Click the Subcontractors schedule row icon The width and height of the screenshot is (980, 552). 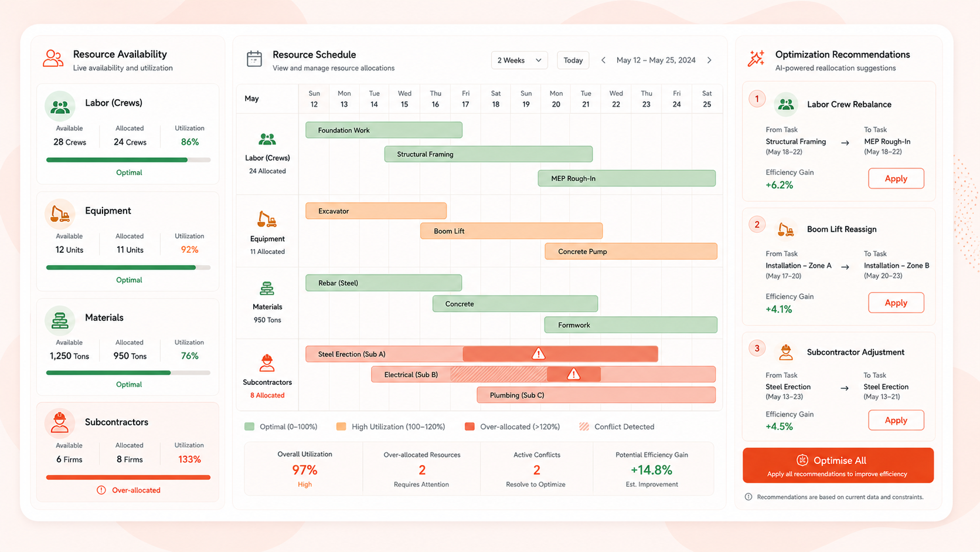pyautogui.click(x=267, y=363)
